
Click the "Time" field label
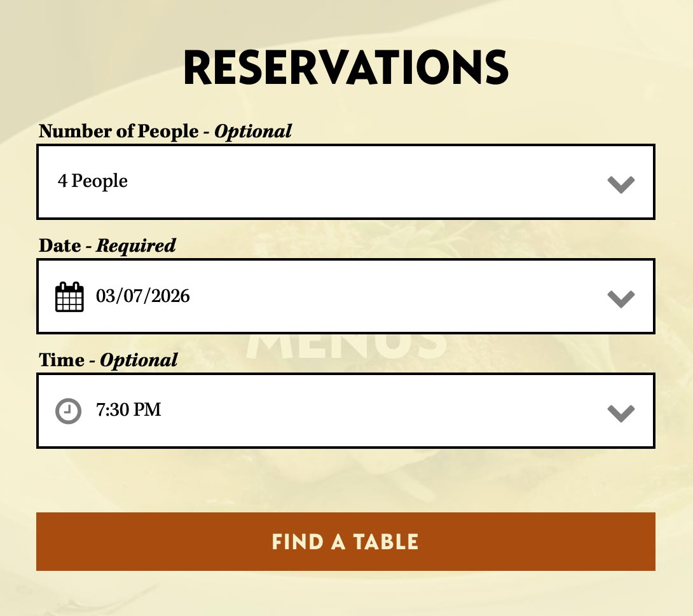[61, 360]
